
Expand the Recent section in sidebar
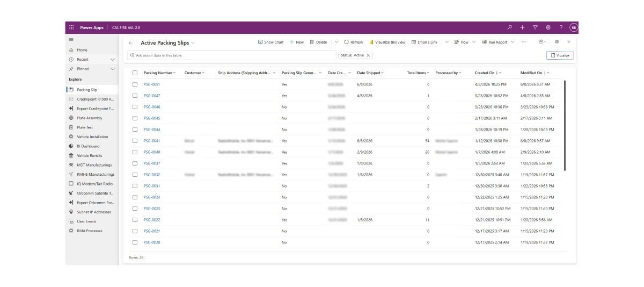(x=113, y=59)
